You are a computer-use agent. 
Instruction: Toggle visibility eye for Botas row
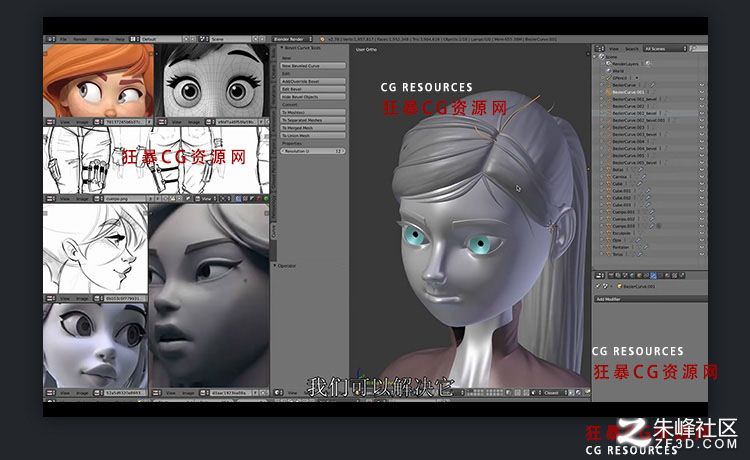click(x=702, y=169)
